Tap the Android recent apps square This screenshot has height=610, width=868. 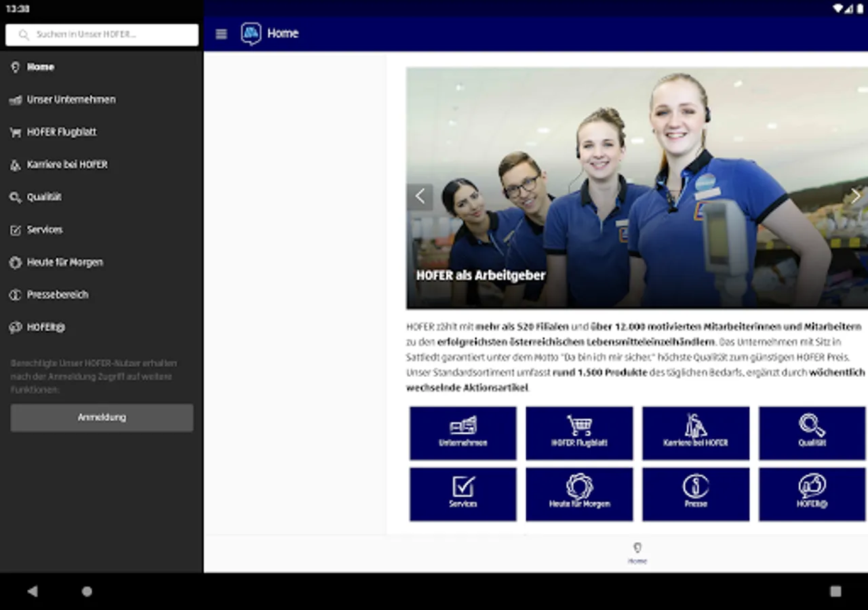pyautogui.click(x=835, y=591)
